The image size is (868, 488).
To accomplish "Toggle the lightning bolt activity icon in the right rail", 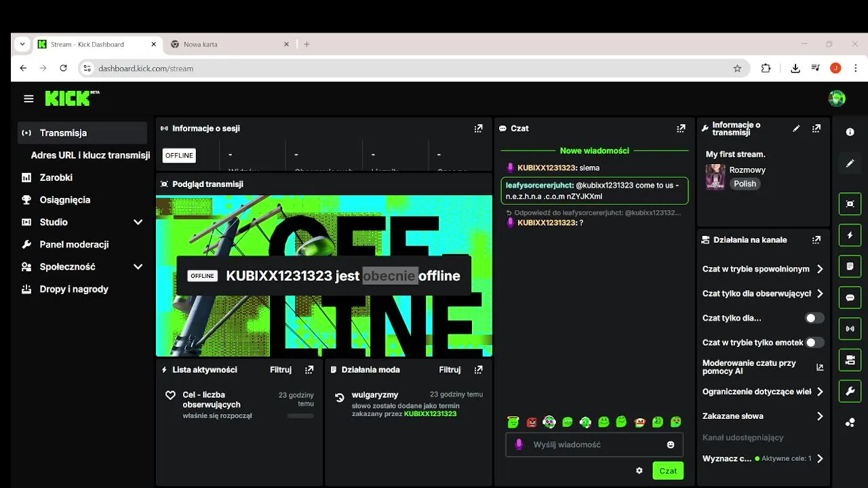I will [x=850, y=235].
